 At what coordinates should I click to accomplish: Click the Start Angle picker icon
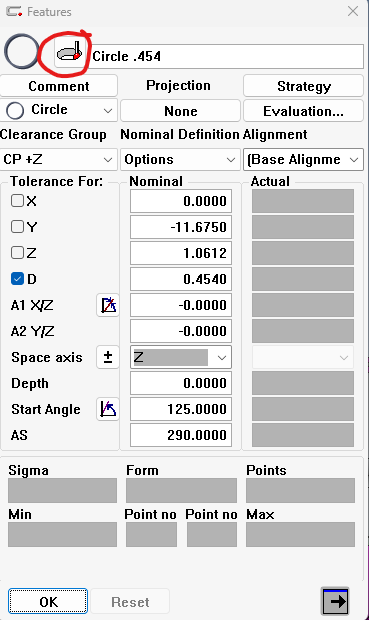point(108,409)
